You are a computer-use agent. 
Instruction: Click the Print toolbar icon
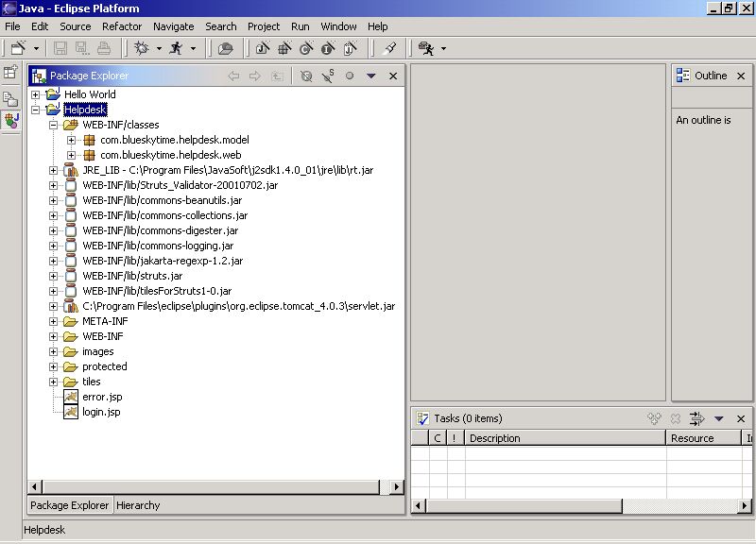104,48
